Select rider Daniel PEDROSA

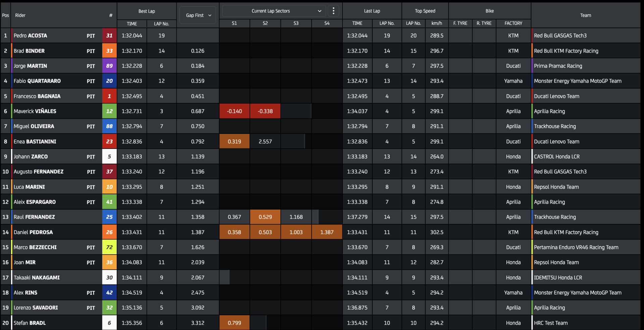(x=33, y=232)
